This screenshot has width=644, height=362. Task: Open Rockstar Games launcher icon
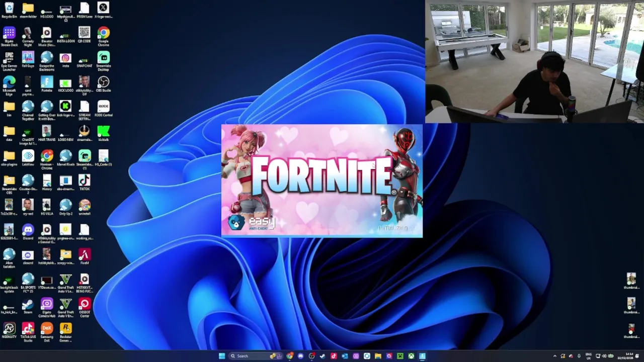pos(65,332)
